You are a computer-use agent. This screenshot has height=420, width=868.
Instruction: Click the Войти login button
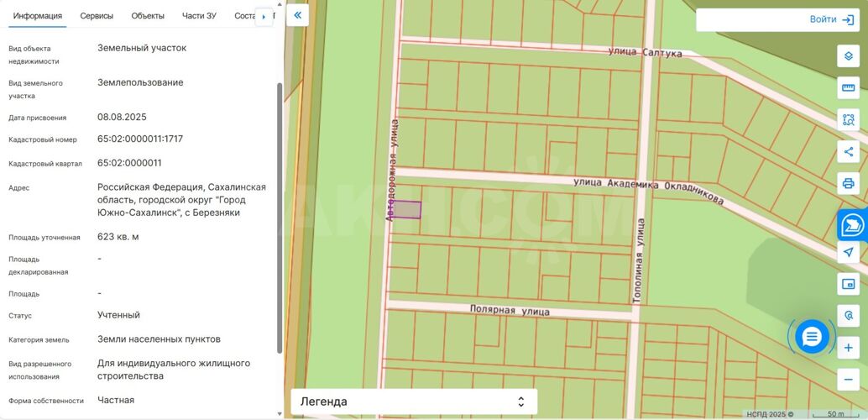coord(831,19)
